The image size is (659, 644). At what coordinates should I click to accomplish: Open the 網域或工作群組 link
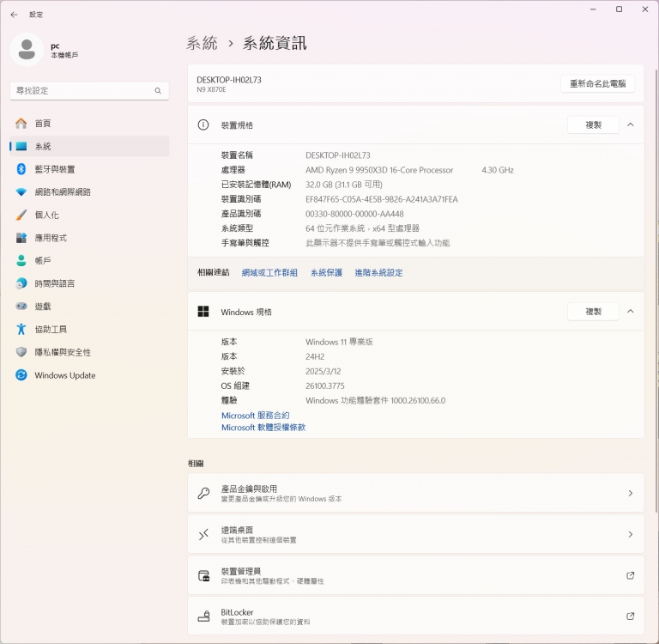pos(269,272)
